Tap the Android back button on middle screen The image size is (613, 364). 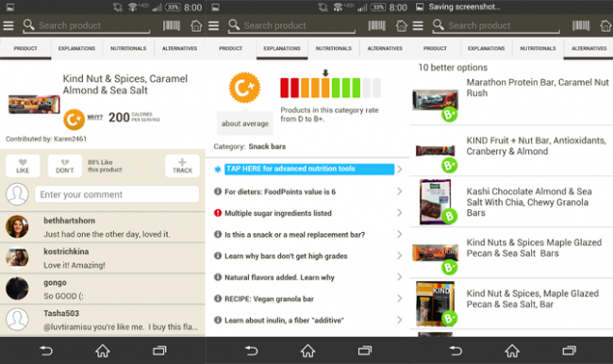[x=252, y=351]
